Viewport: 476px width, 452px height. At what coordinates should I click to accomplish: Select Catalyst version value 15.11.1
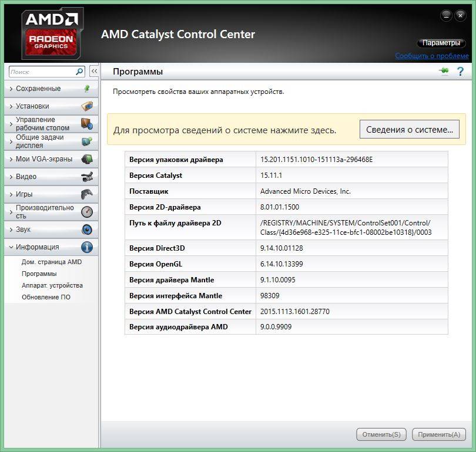[271, 175]
